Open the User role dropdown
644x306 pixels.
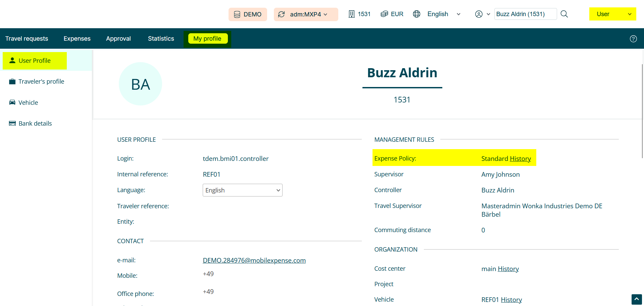[x=612, y=14]
